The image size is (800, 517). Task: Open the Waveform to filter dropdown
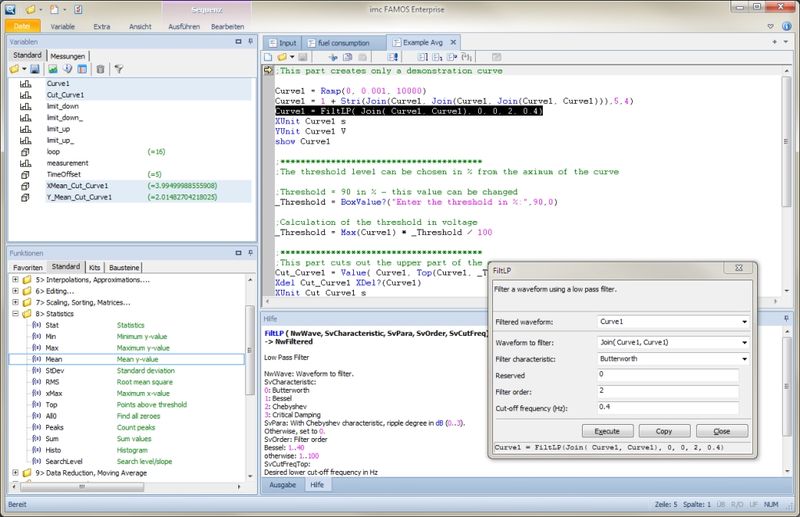pos(744,342)
